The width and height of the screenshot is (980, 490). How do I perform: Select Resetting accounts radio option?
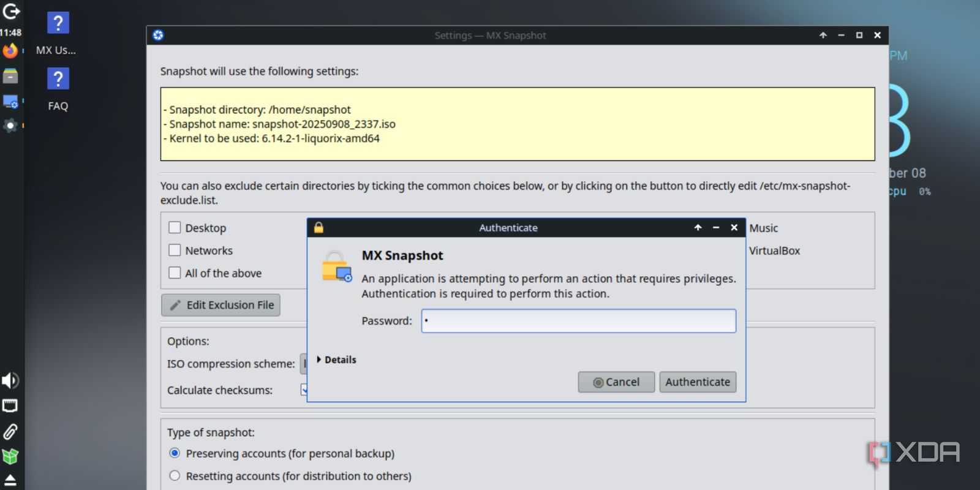click(175, 476)
